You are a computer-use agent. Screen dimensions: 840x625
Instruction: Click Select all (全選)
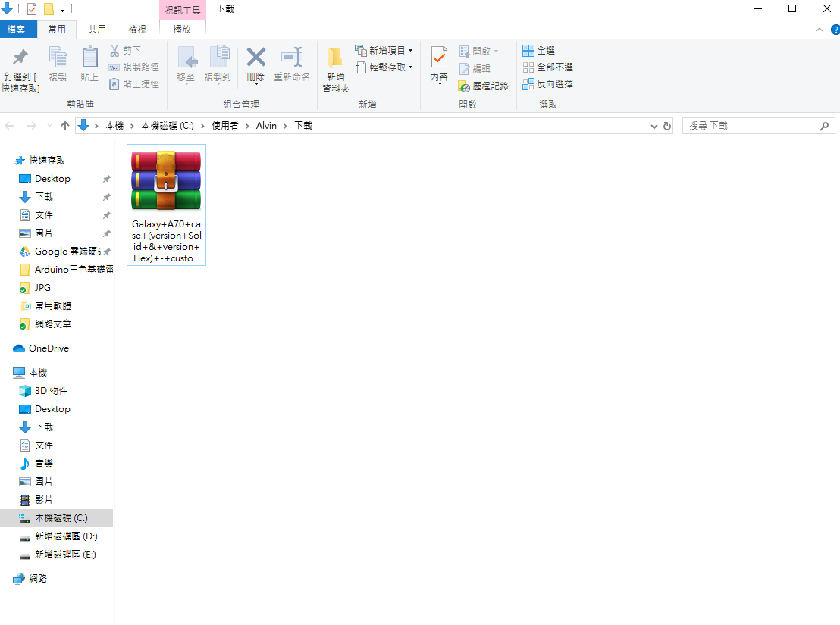click(538, 50)
